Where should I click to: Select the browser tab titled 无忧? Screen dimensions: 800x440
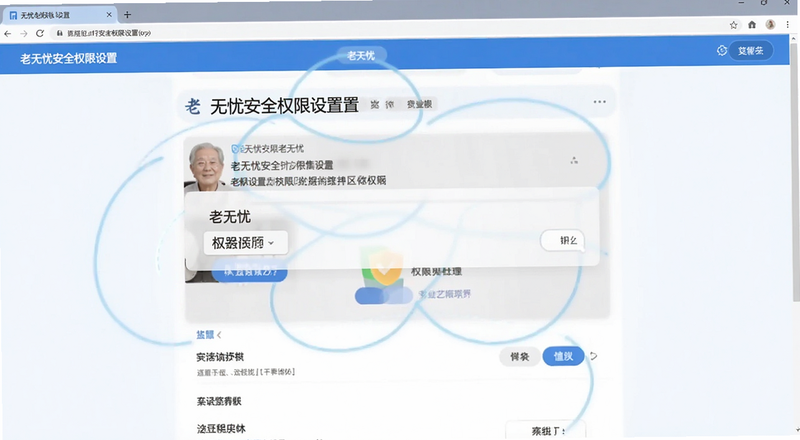pyautogui.click(x=60, y=15)
